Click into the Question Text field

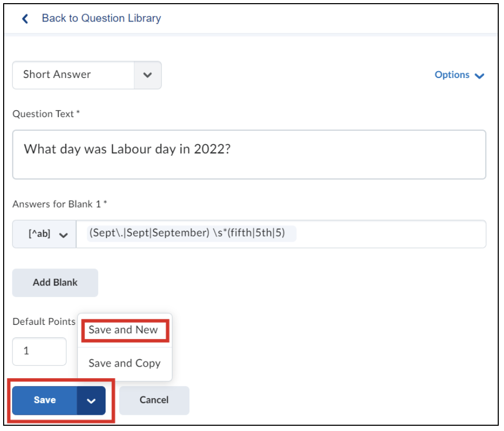click(x=249, y=154)
